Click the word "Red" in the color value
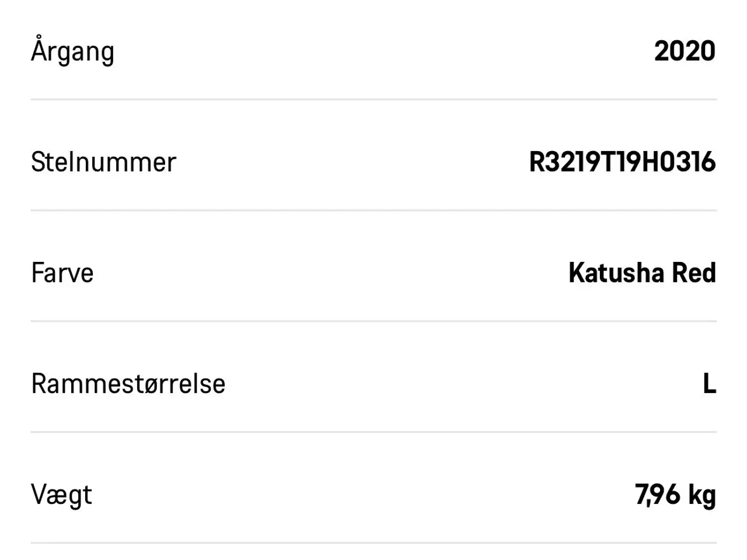Viewport: 747px width, 560px height. pos(694,273)
